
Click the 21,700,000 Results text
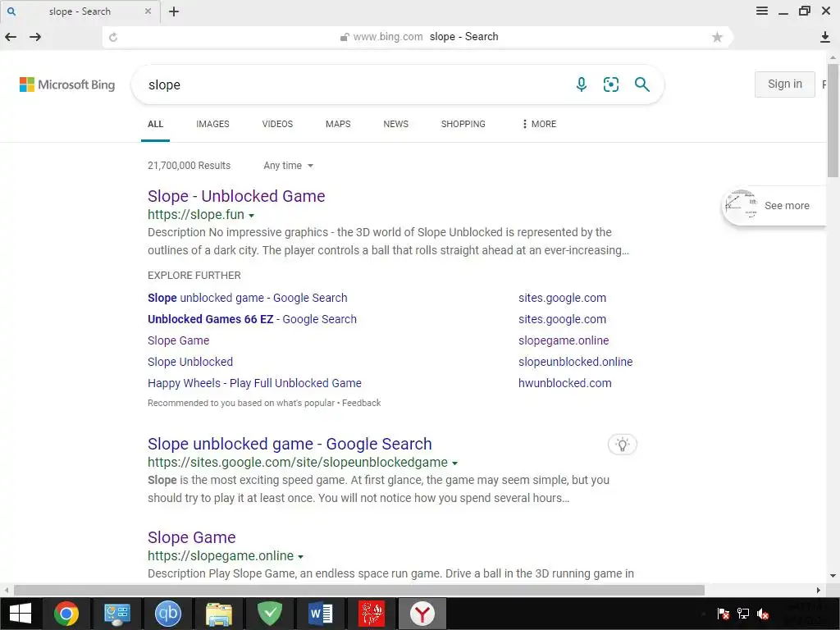(x=189, y=166)
